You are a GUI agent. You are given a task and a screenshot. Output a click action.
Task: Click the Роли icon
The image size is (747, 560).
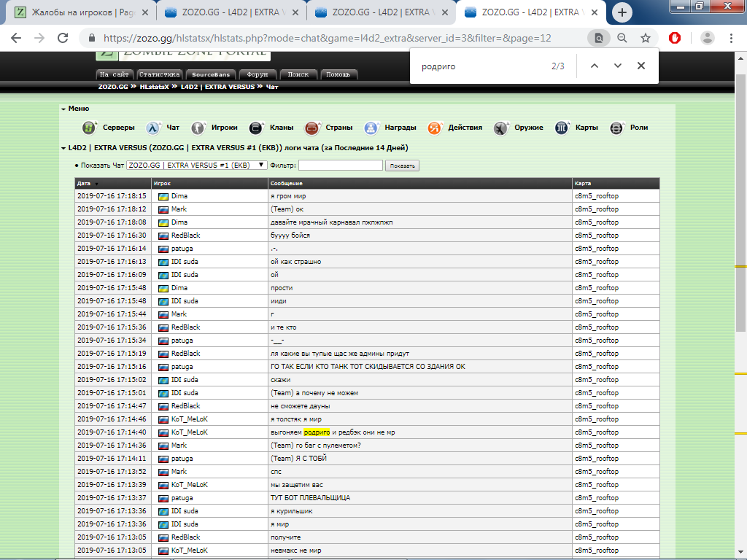617,128
